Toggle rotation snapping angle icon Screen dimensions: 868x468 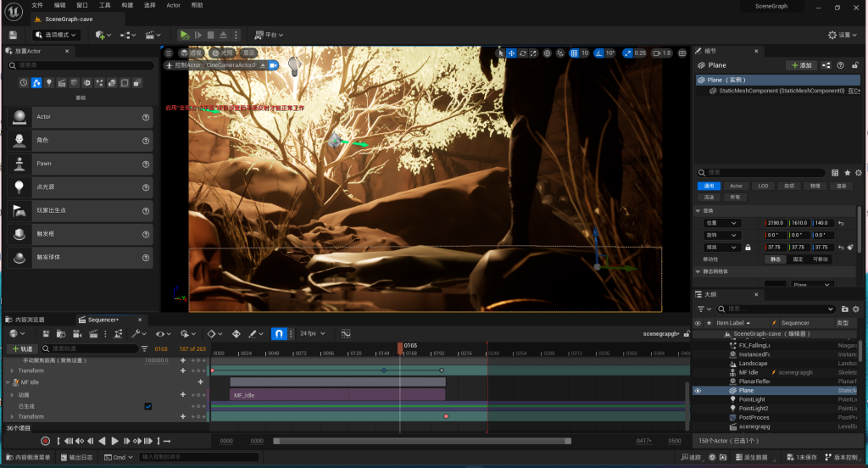pyautogui.click(x=598, y=53)
